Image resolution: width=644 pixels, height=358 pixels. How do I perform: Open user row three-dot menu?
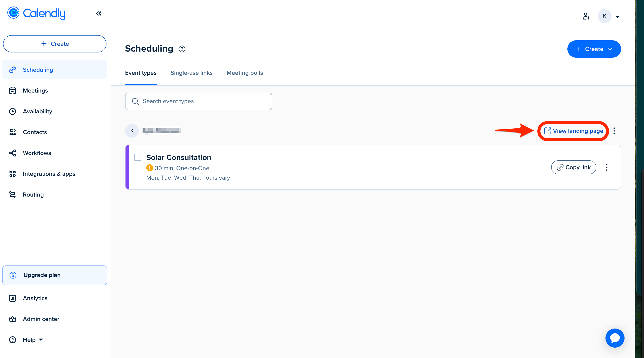click(614, 131)
